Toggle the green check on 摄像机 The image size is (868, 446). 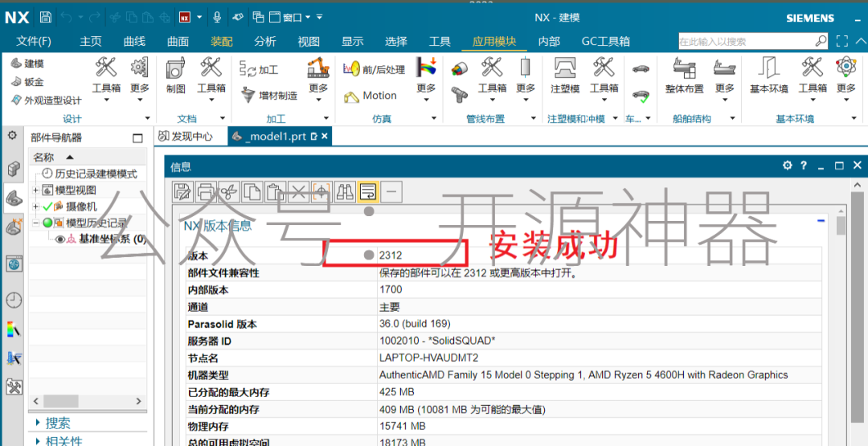coord(47,207)
